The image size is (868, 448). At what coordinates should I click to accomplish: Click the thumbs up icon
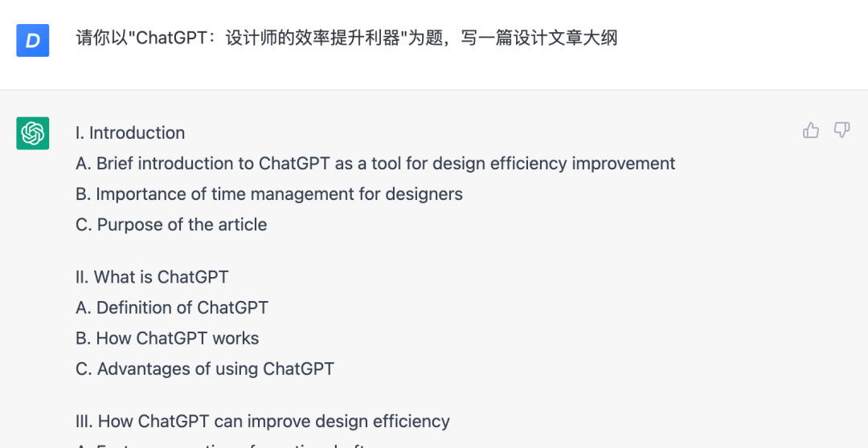(x=810, y=130)
